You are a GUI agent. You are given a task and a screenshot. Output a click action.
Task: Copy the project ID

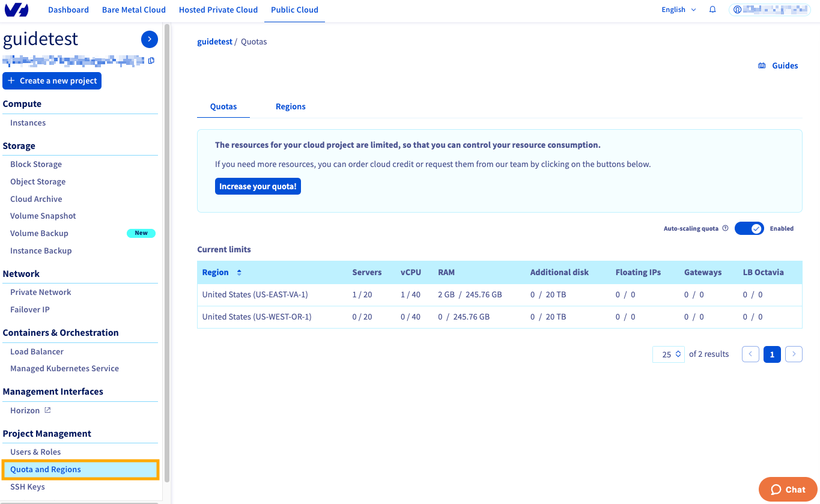pos(151,61)
